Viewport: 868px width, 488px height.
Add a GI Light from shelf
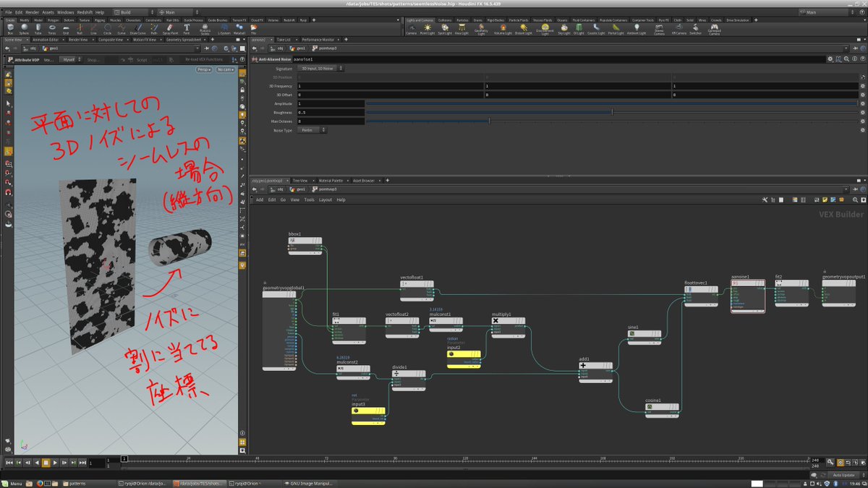click(x=579, y=29)
